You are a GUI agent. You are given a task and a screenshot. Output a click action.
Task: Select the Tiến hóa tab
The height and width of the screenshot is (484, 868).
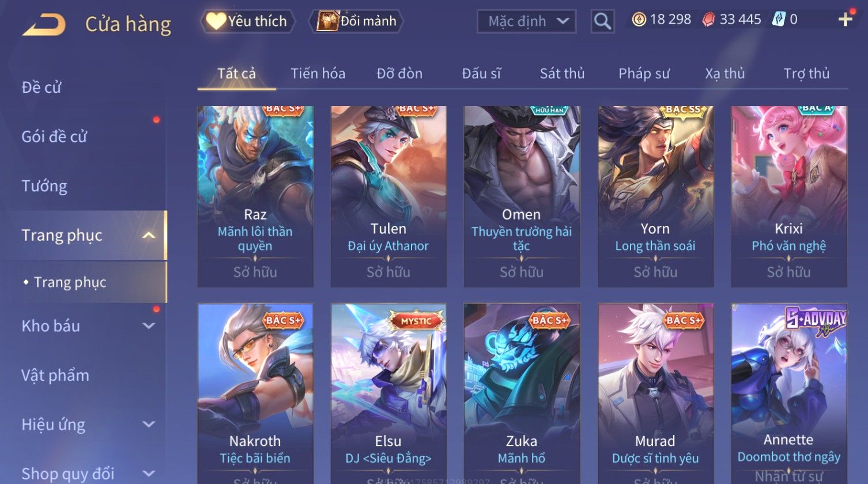coord(318,74)
